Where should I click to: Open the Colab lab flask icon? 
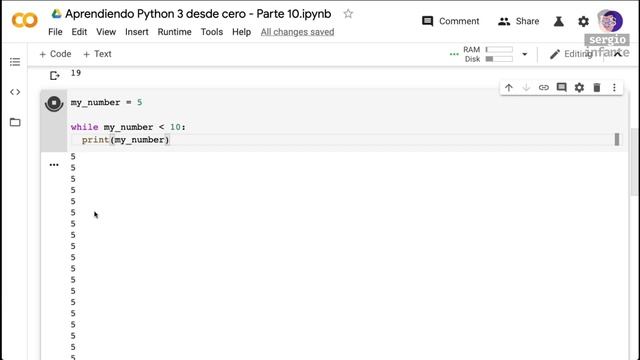[x=559, y=21]
